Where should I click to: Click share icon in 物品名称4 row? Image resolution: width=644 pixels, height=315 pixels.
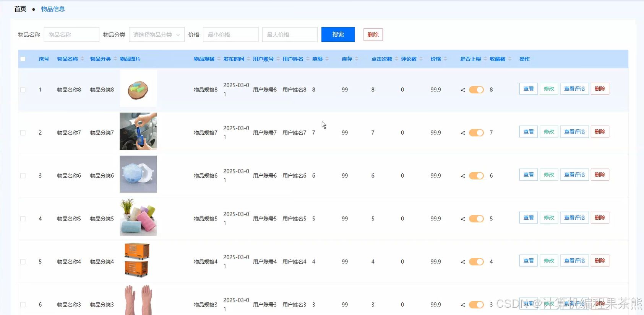coord(463,262)
